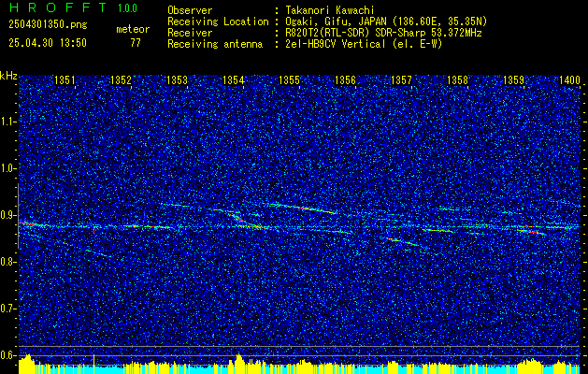This screenshot has height=374, width=588.
Task: Select the filename 2504301350.png
Action: pyautogui.click(x=48, y=25)
